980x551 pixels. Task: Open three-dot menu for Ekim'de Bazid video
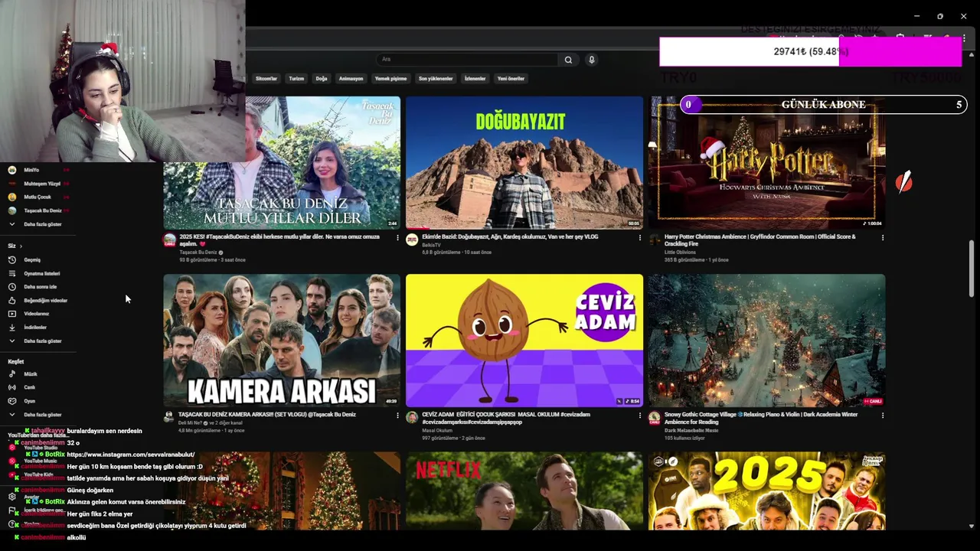click(x=640, y=238)
